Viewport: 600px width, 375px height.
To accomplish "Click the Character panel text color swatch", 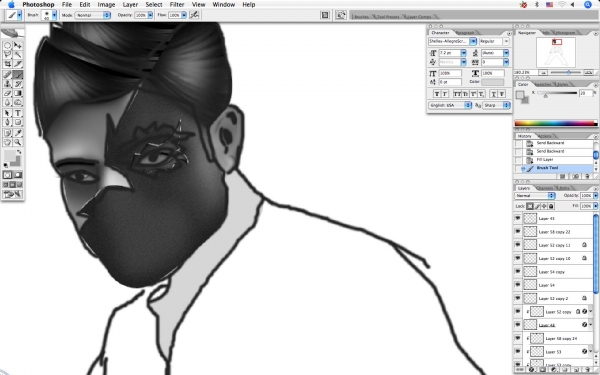I will (492, 82).
